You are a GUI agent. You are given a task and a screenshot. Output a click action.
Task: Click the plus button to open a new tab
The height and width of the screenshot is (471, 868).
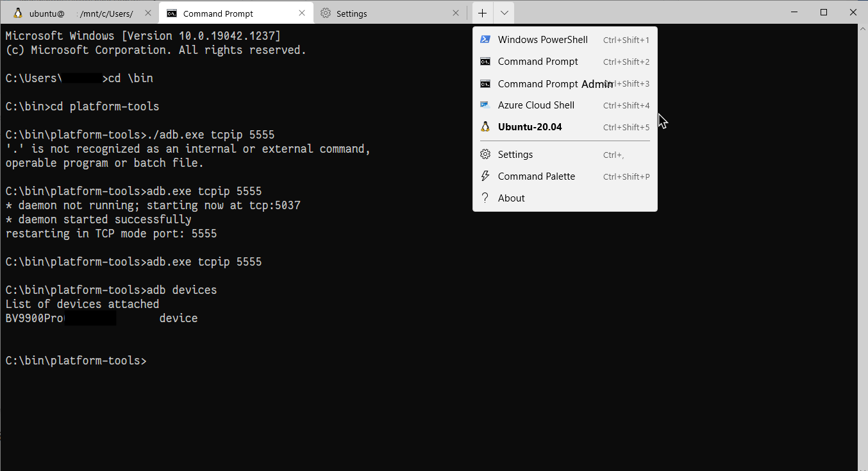point(482,12)
